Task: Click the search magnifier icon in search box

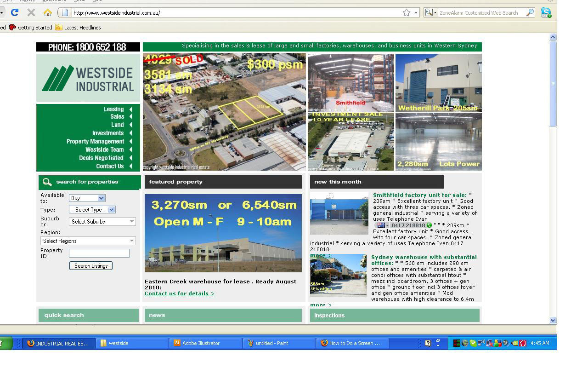Action: coord(530,12)
